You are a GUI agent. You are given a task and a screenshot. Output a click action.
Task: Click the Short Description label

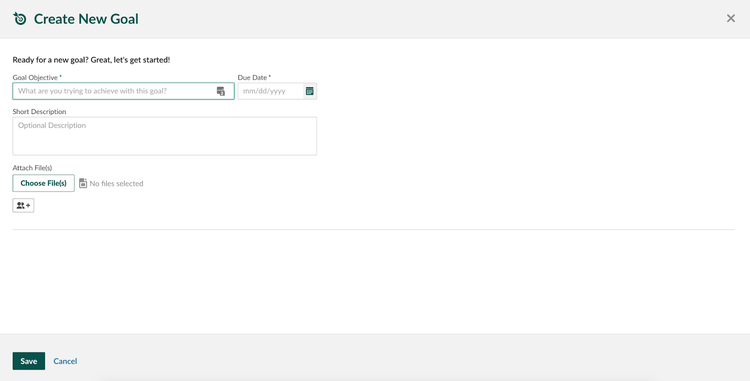39,111
